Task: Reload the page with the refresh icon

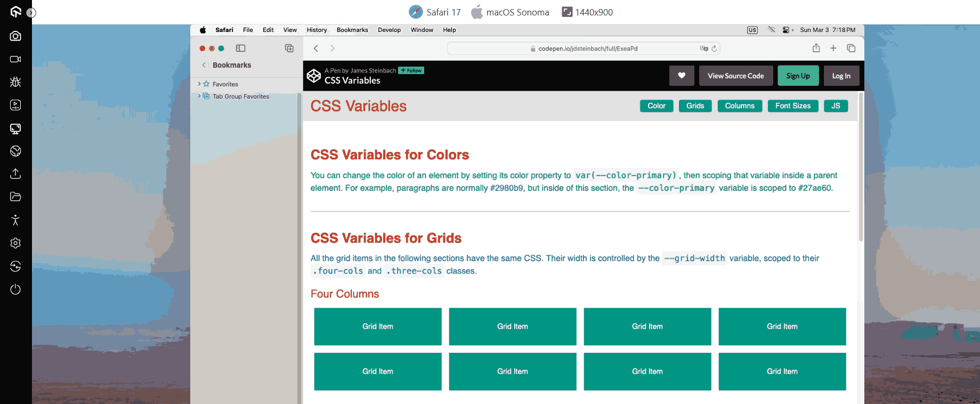Action: point(715,49)
